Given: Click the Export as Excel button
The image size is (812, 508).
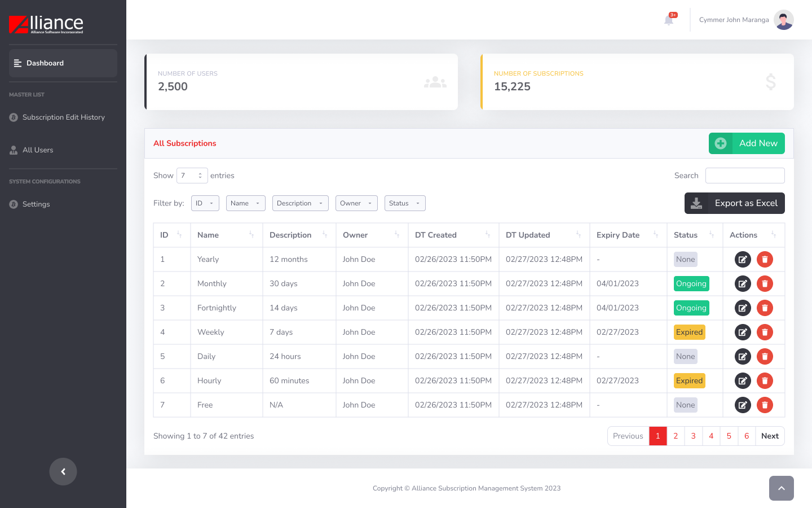Looking at the screenshot, I should [734, 203].
